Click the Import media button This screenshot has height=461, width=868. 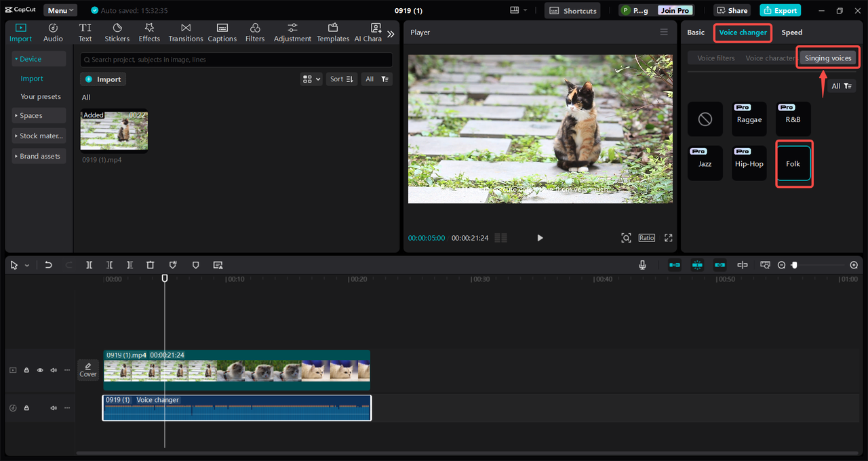tap(103, 79)
